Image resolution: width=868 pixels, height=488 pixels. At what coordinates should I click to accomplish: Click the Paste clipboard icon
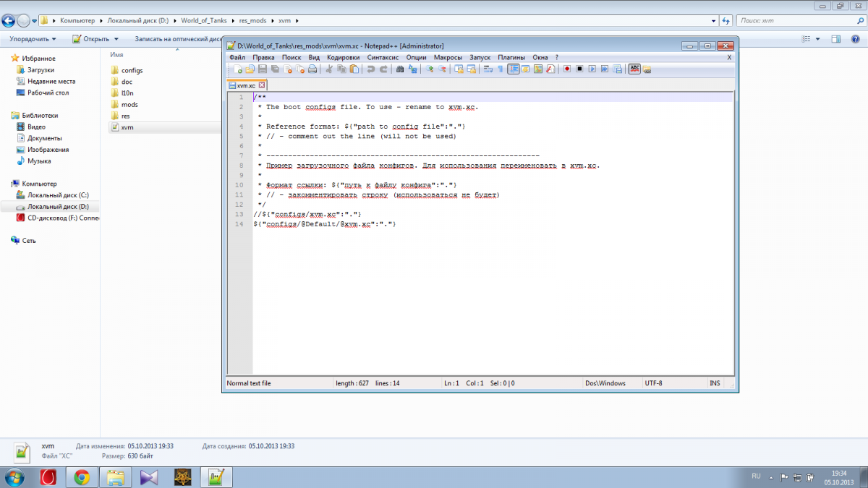[354, 69]
